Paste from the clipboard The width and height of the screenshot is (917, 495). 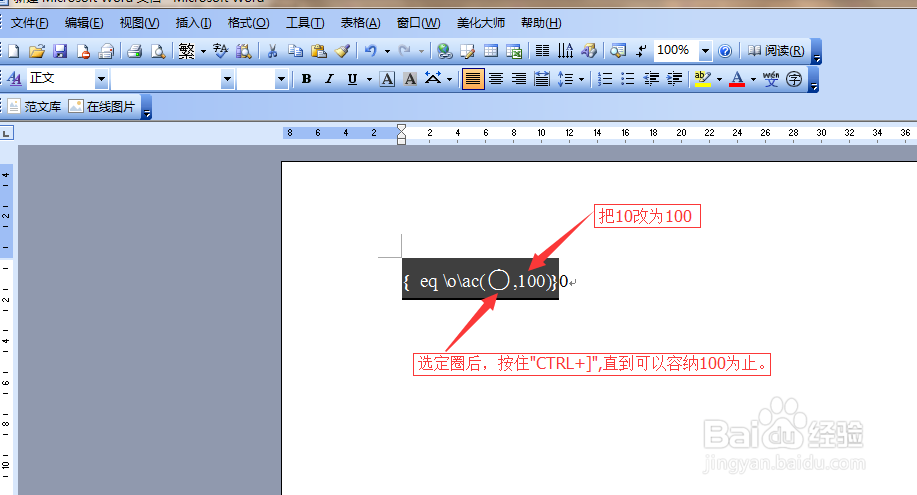(x=319, y=51)
